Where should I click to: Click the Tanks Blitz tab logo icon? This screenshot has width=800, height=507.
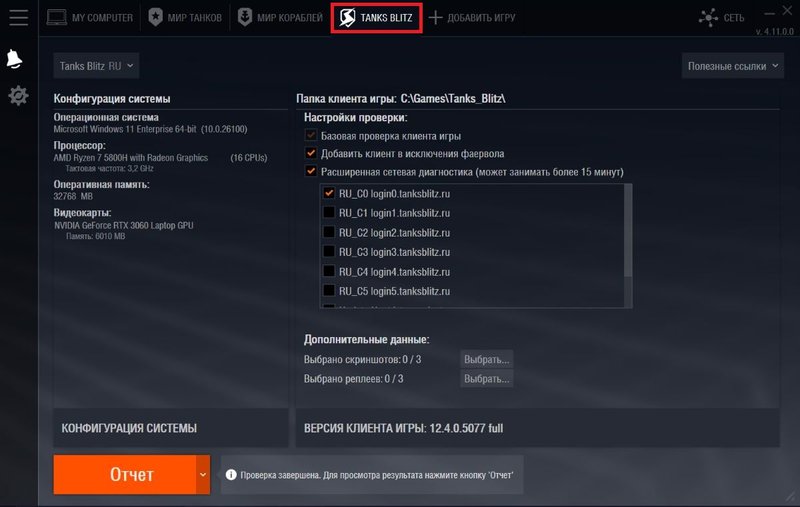[347, 17]
